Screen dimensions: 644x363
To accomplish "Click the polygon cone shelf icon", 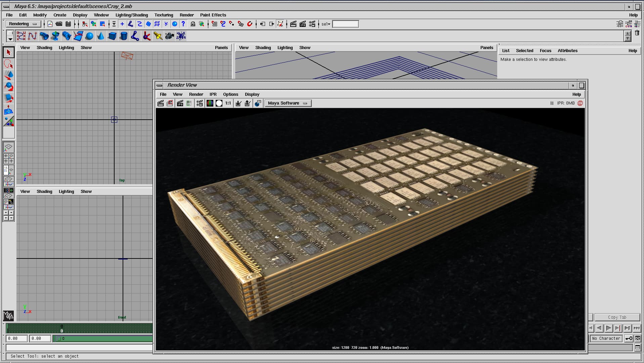I will coord(101,36).
